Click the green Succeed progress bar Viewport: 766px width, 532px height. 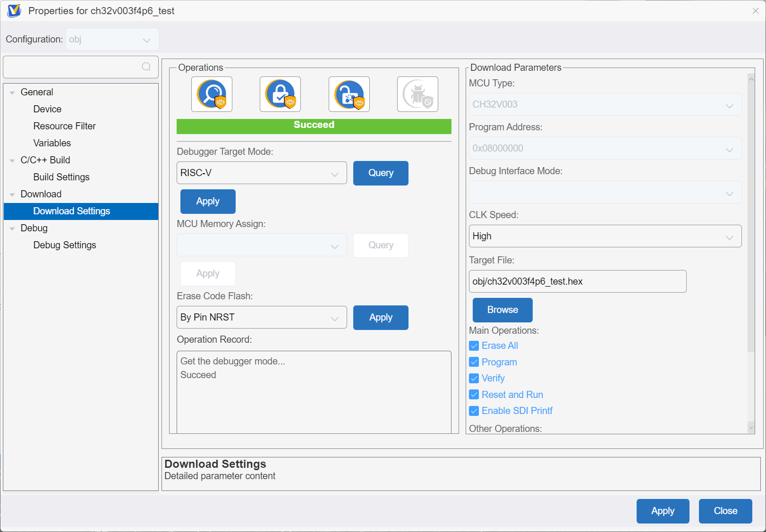point(314,126)
